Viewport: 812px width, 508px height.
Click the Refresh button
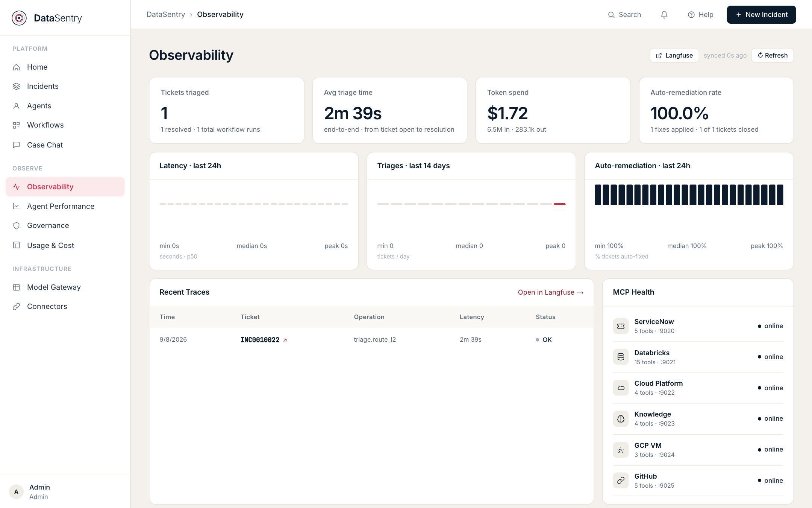pos(772,55)
